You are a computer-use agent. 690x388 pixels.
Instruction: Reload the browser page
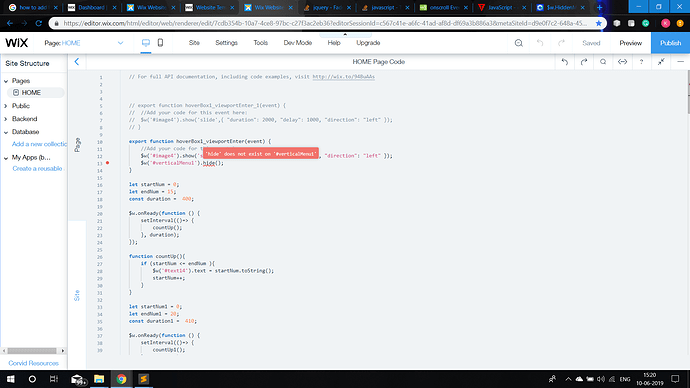coord(39,23)
